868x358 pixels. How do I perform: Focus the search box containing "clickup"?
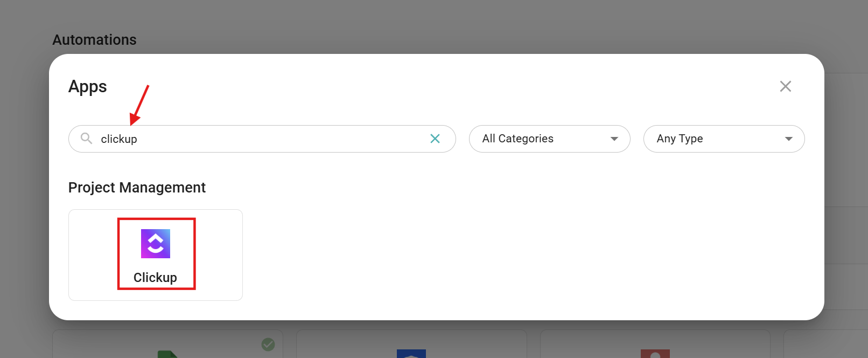coord(258,139)
